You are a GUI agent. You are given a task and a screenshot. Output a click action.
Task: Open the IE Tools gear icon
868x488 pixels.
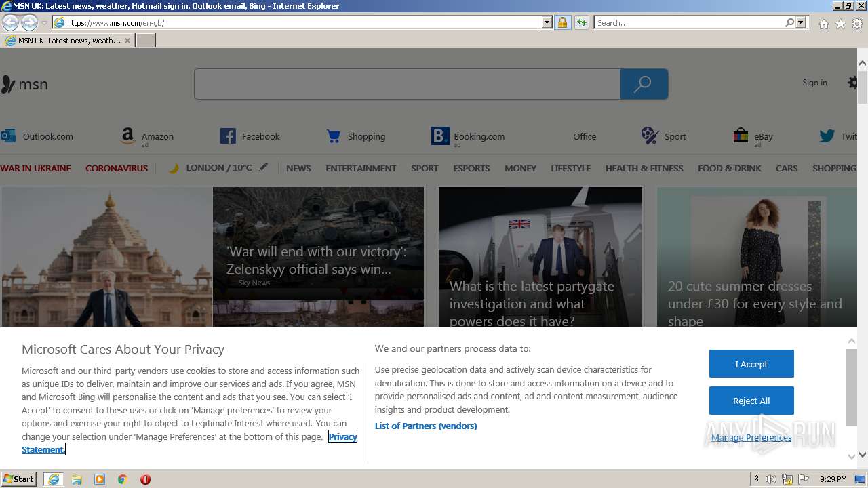tap(857, 24)
